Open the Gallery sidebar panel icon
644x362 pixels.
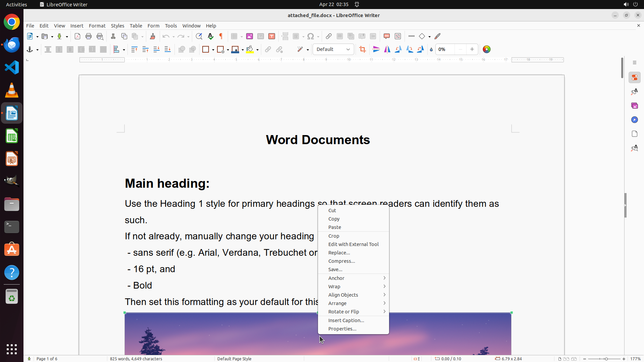634,106
